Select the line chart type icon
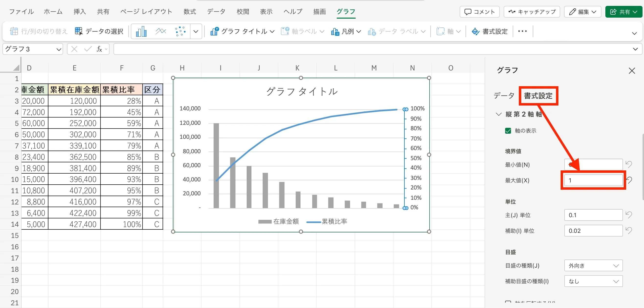The height and width of the screenshot is (308, 644). click(x=161, y=31)
